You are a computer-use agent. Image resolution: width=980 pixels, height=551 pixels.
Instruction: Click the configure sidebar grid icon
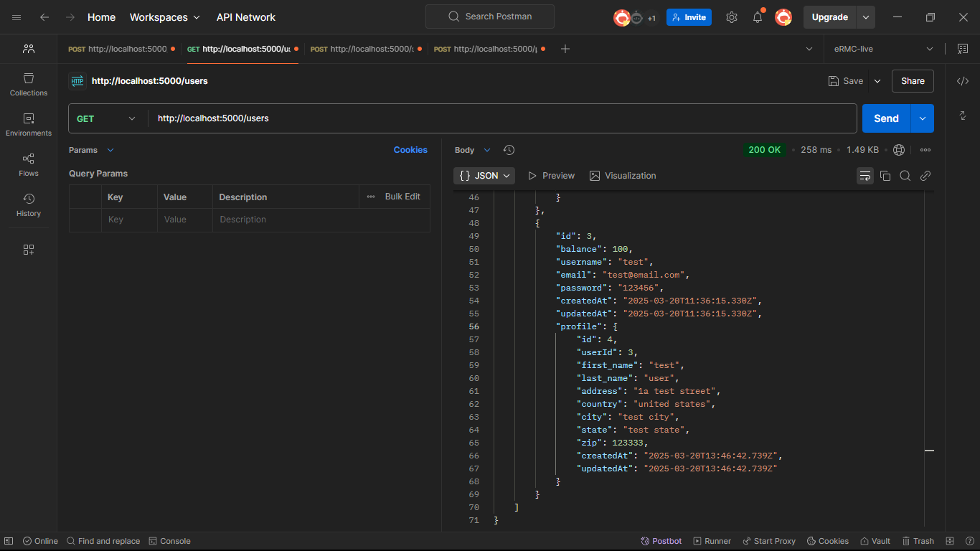click(x=29, y=250)
